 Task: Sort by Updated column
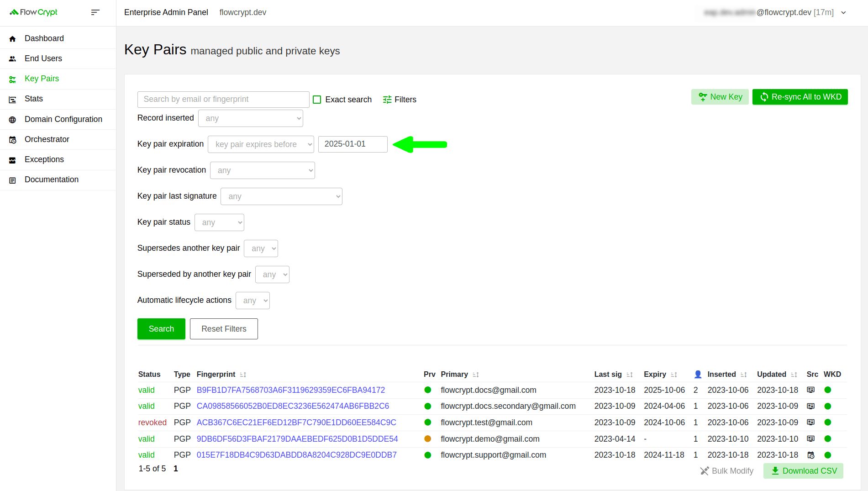coord(794,375)
